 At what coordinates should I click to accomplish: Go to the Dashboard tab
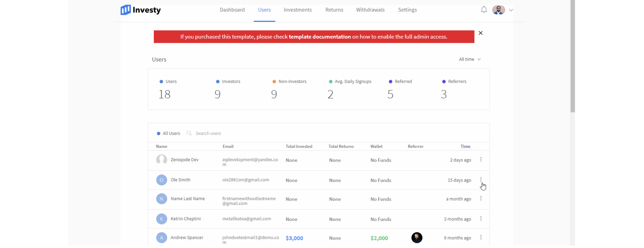click(x=232, y=10)
